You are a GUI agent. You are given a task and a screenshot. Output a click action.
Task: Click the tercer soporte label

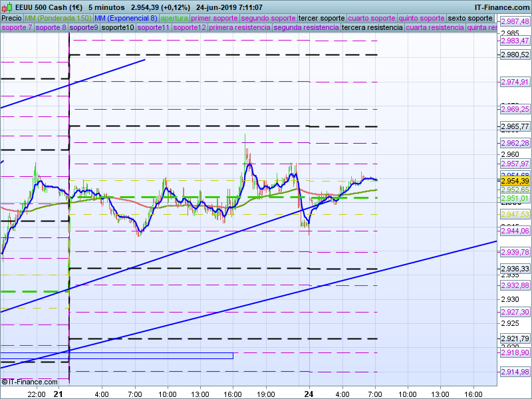pyautogui.click(x=322, y=18)
